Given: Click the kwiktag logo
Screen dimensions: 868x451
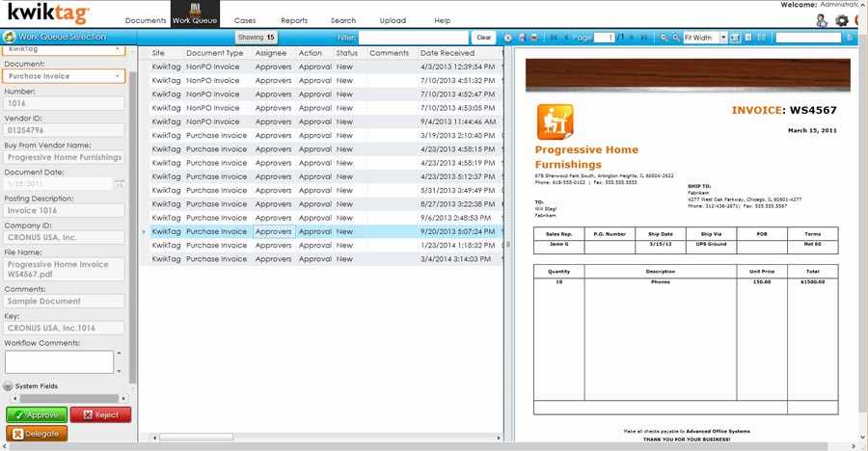Looking at the screenshot, I should (48, 13).
